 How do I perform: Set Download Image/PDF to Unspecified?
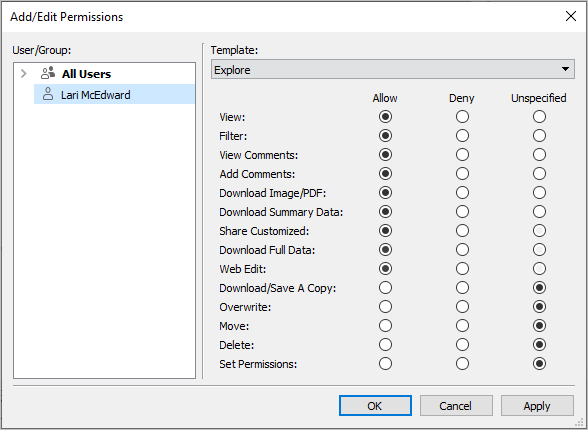click(x=539, y=193)
